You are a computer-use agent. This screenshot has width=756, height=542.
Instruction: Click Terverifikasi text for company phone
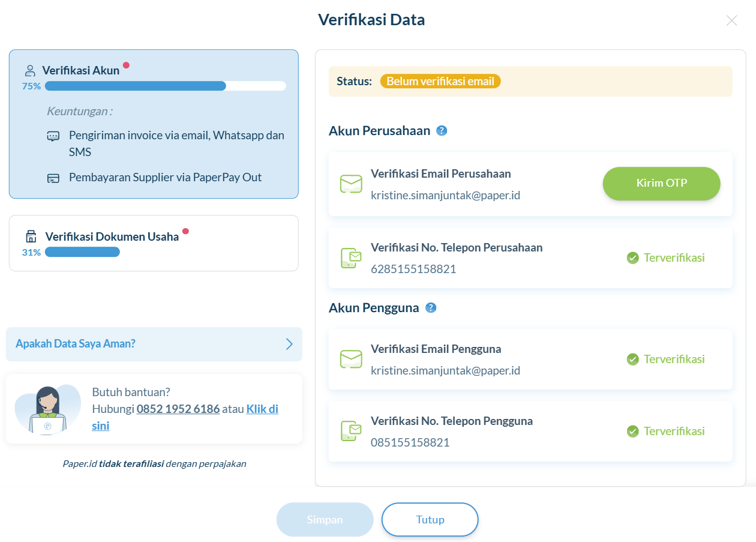point(674,258)
